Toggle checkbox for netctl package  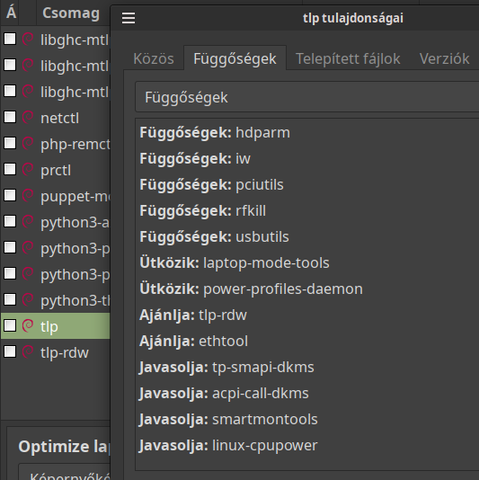tap(10, 117)
